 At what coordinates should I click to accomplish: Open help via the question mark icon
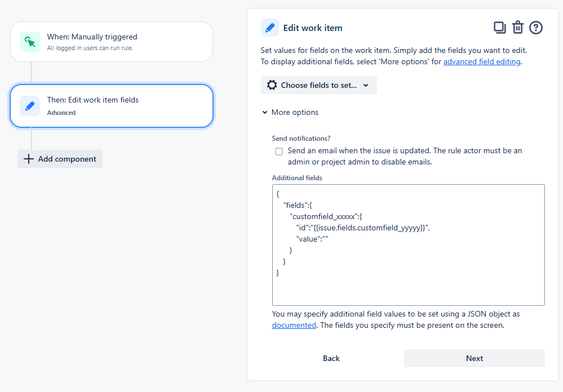535,27
